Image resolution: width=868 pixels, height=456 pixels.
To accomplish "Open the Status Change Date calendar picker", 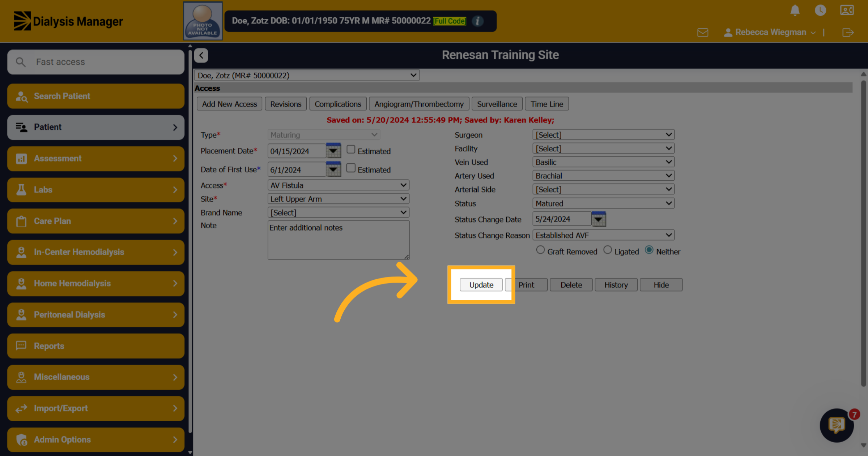I will click(x=599, y=219).
